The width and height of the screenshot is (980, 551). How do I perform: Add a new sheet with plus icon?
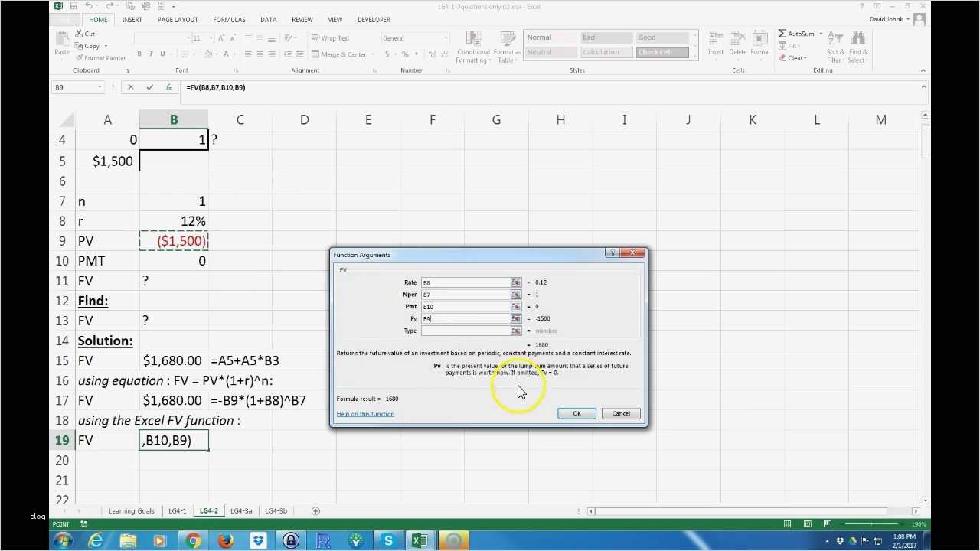coord(315,511)
